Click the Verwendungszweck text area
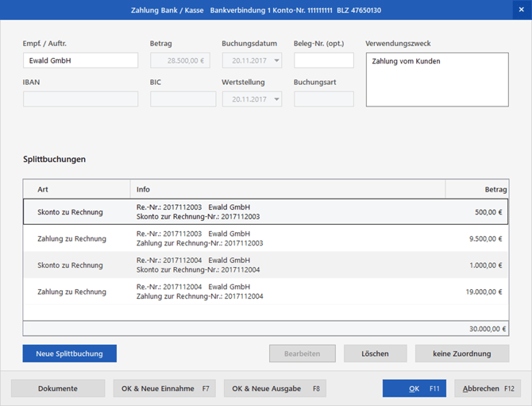This screenshot has height=406, width=532. (x=437, y=79)
